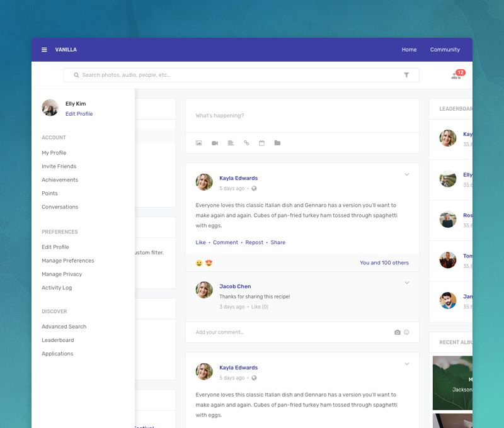Attach photo with comment box camera icon
Viewport: 504px width, 428px height.
(398, 332)
